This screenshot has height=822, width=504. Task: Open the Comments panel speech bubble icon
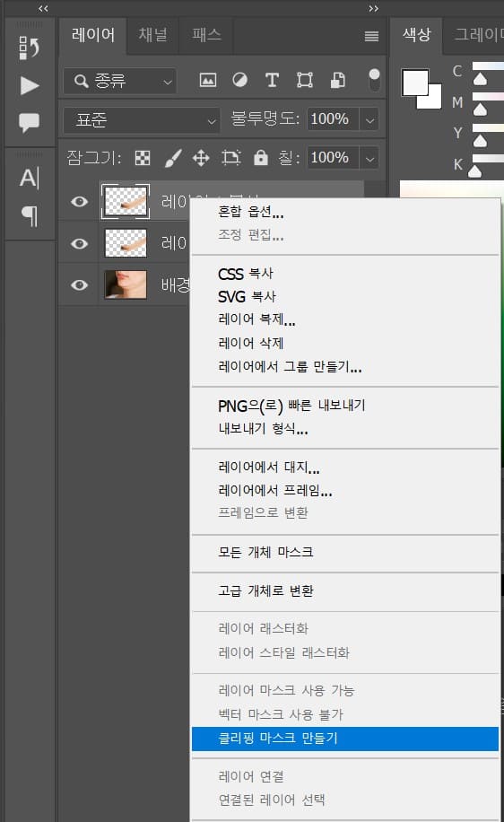point(29,123)
